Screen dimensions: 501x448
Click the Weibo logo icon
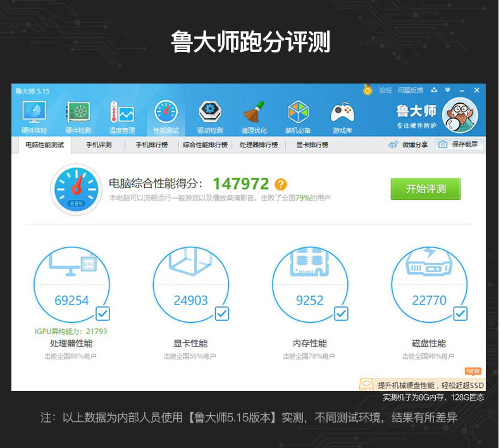(x=393, y=145)
